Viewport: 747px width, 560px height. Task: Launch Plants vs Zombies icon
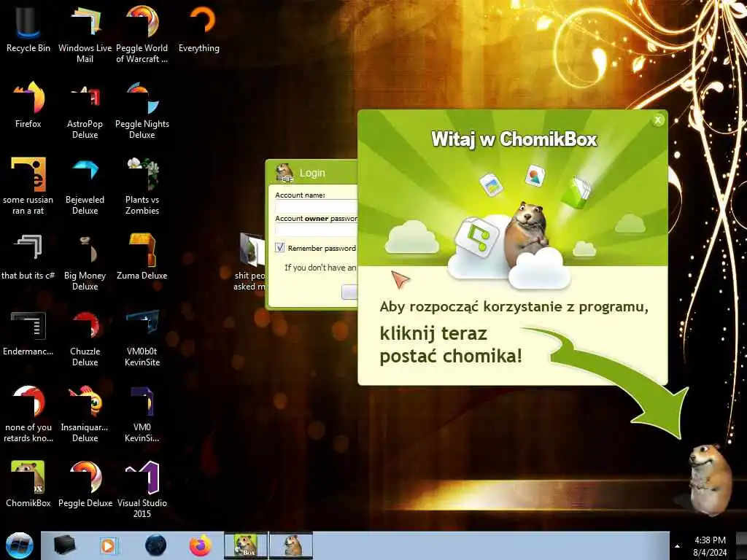[x=142, y=186]
